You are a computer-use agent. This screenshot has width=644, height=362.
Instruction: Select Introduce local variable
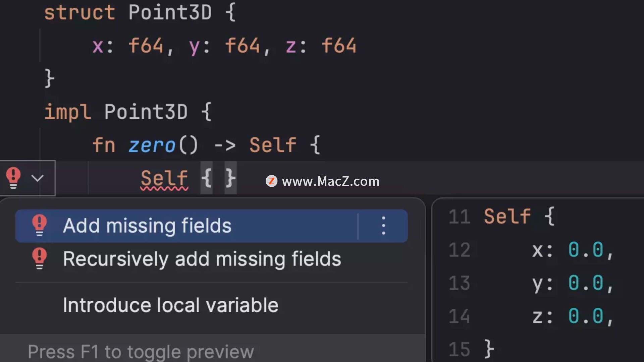click(170, 305)
